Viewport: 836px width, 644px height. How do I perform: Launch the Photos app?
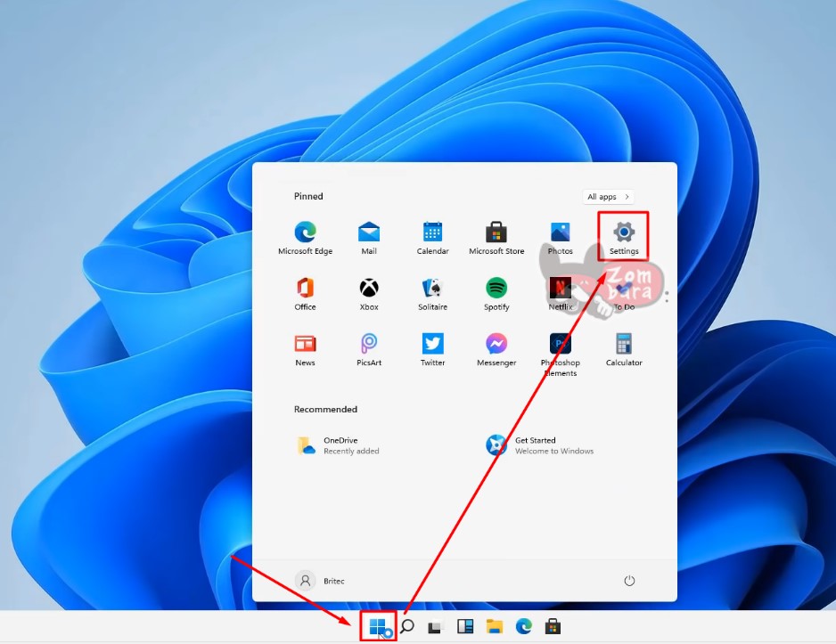tap(560, 238)
